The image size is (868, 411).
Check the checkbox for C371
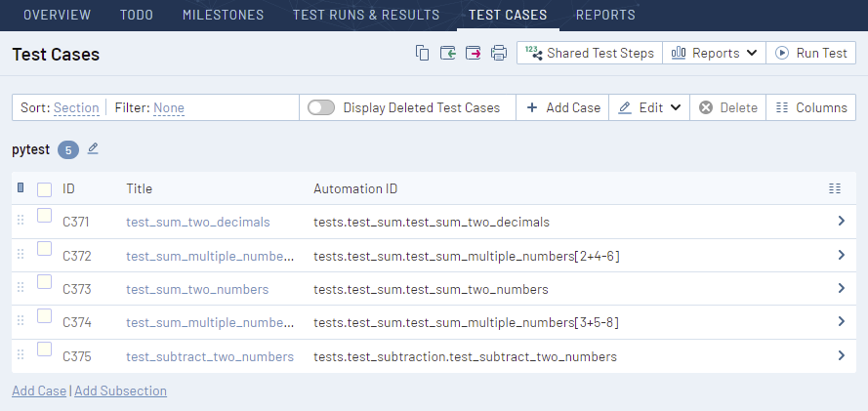[44, 216]
